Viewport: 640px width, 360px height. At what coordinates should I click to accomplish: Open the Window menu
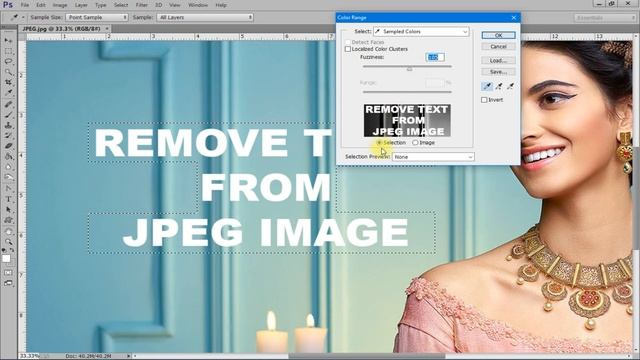click(198, 5)
